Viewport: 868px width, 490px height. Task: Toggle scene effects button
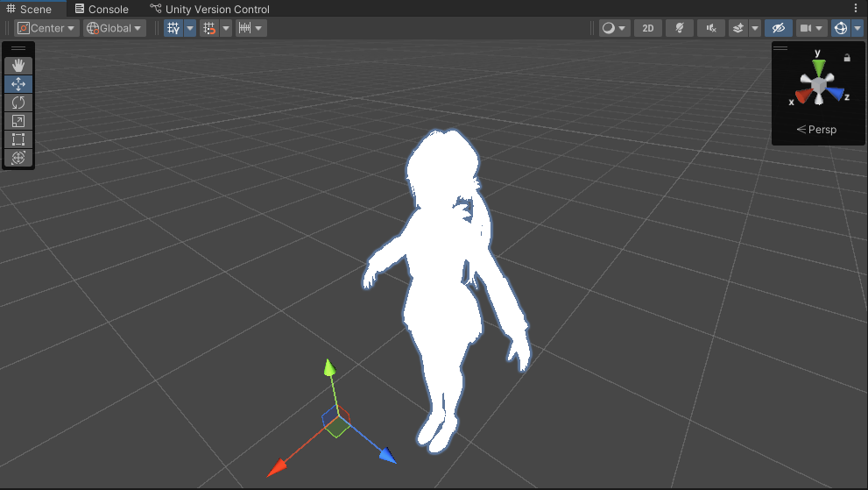(x=737, y=28)
